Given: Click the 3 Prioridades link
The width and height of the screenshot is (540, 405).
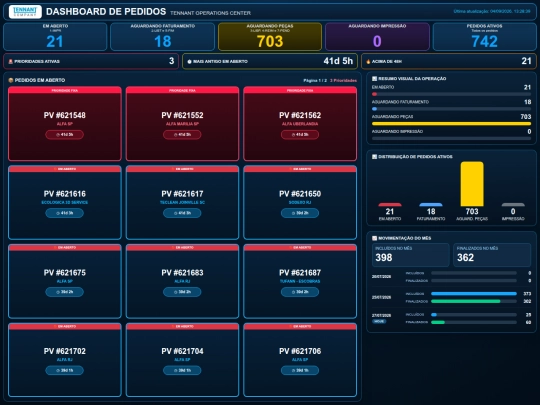Looking at the screenshot, I should point(343,81).
